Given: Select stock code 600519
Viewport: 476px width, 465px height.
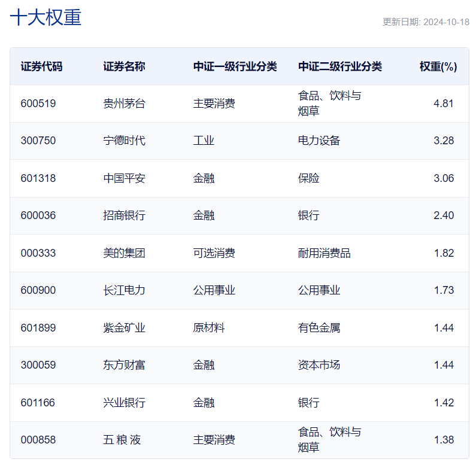Looking at the screenshot, I should 38,104.
